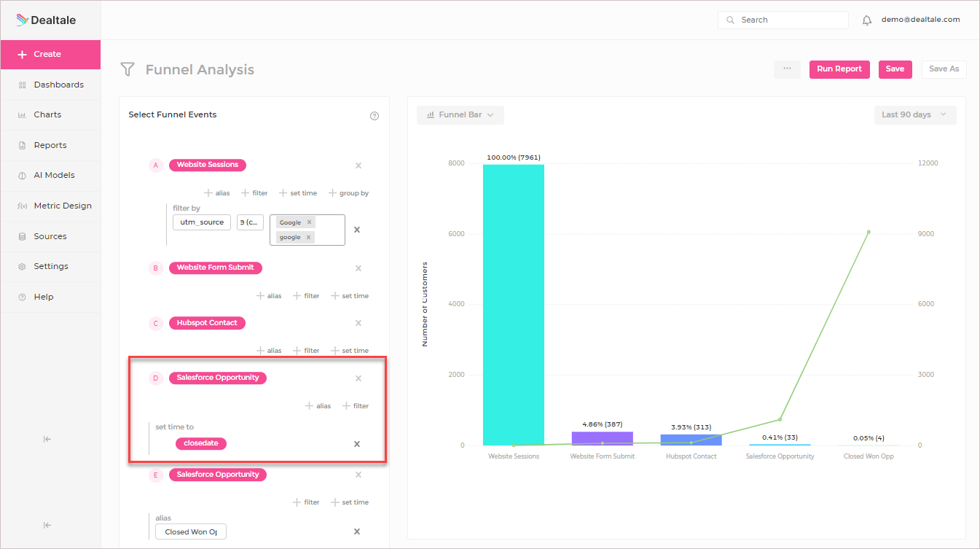
Task: Click the purple Website Form Submit bar
Action: tap(602, 438)
